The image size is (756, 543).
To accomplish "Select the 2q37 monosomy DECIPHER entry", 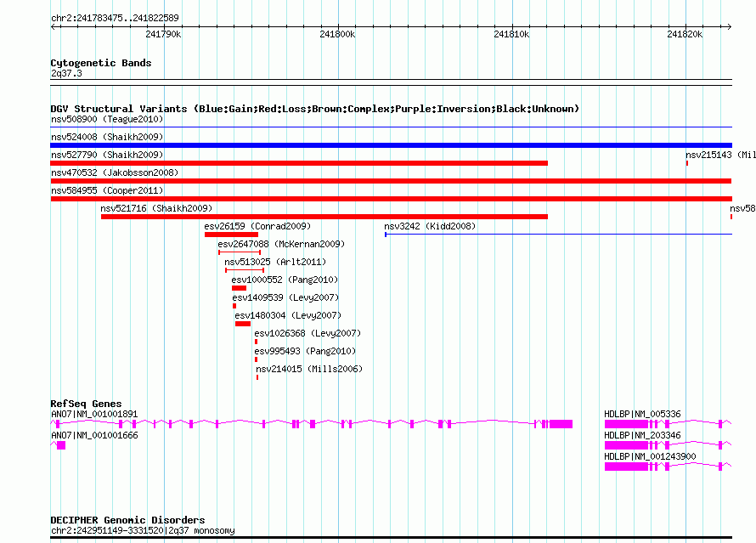I will [143, 530].
